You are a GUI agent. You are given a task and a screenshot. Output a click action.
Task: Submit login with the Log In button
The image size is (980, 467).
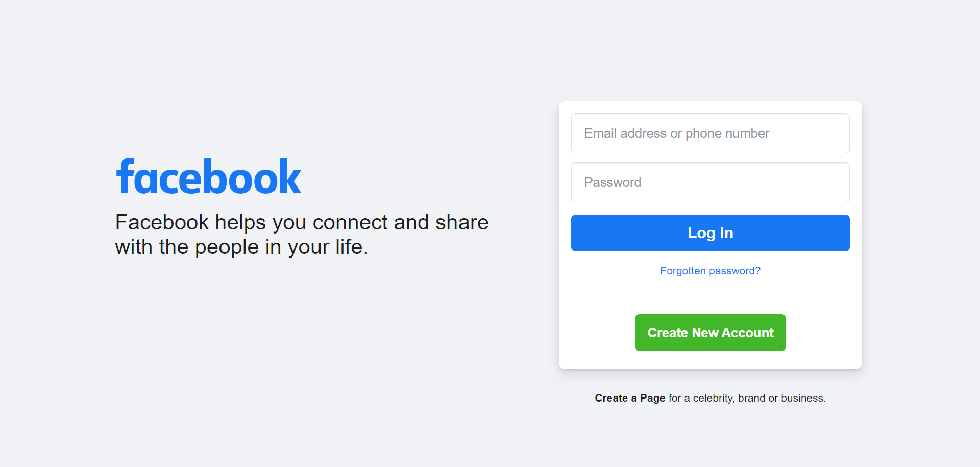coord(710,233)
